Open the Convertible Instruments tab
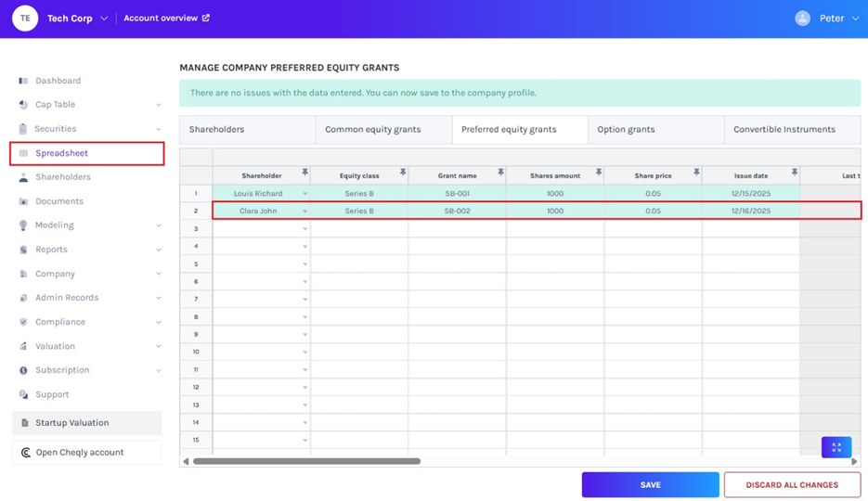This screenshot has width=868, height=501. [x=793, y=129]
